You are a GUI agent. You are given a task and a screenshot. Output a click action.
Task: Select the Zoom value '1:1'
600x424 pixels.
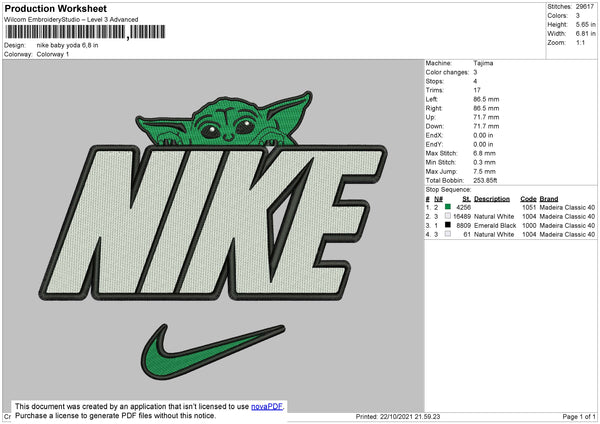tap(580, 42)
